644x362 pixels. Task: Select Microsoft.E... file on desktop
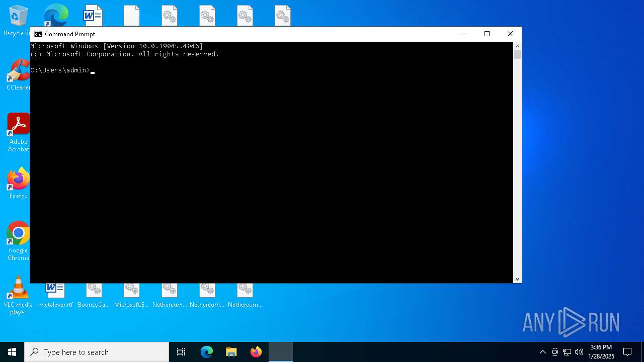[131, 295]
